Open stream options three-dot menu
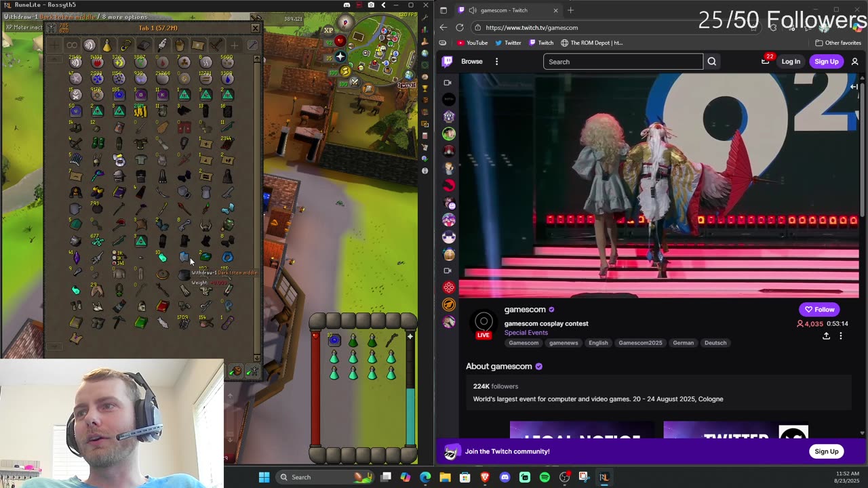 [x=841, y=335]
